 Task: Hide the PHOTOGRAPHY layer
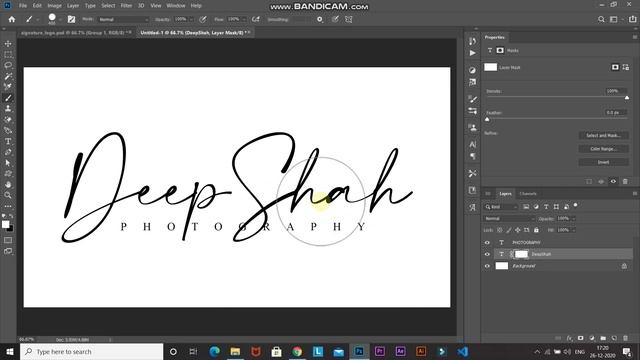(x=487, y=242)
